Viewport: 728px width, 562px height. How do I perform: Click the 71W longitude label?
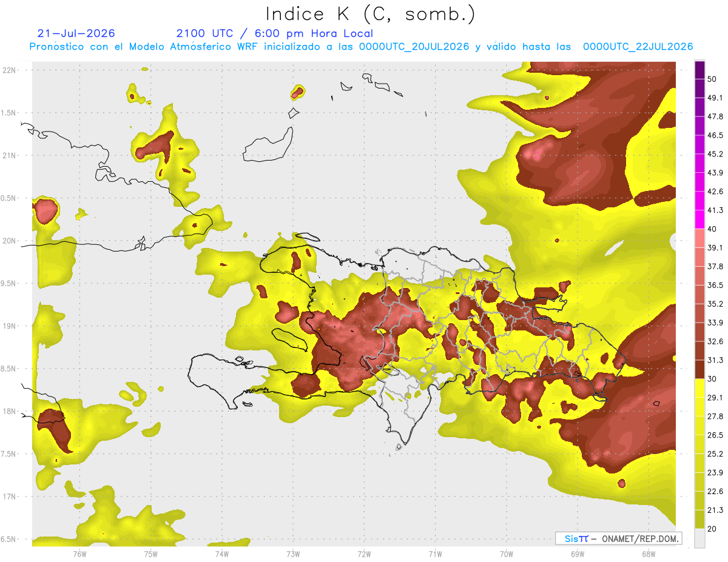(435, 554)
